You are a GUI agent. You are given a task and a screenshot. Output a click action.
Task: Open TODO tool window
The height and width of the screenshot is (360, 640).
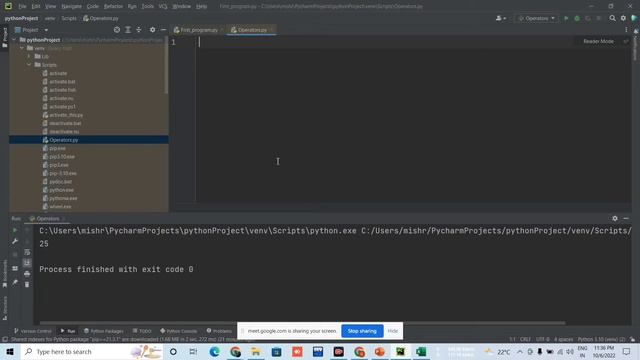142,331
